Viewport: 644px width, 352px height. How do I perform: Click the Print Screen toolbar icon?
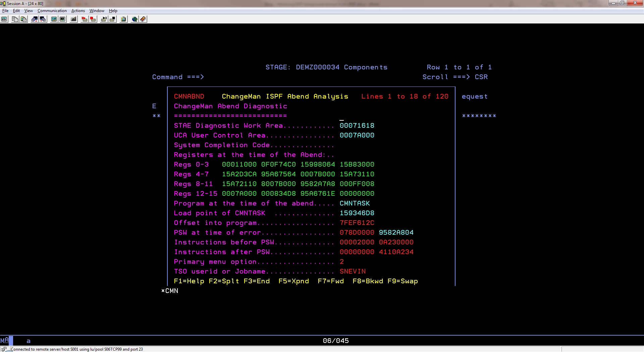tap(4, 19)
